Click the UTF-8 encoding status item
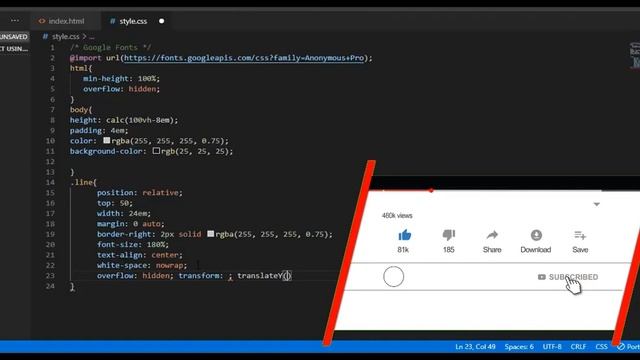This screenshot has height=360, width=640. click(x=552, y=347)
